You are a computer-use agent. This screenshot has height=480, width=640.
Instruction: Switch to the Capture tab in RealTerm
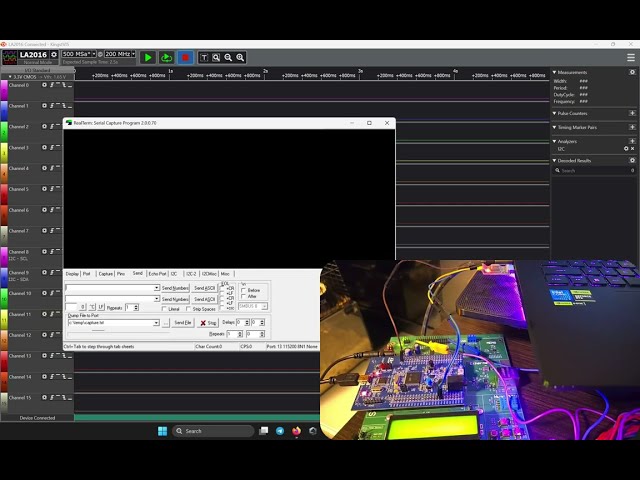pyautogui.click(x=105, y=273)
